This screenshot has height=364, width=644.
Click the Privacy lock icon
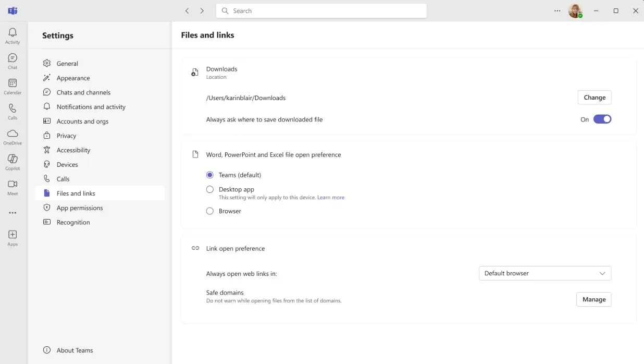click(x=47, y=136)
